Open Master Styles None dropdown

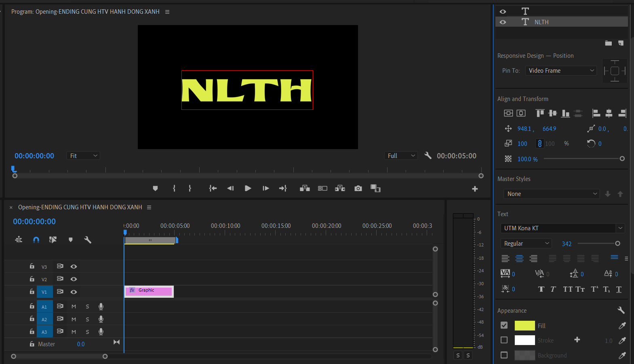551,194
